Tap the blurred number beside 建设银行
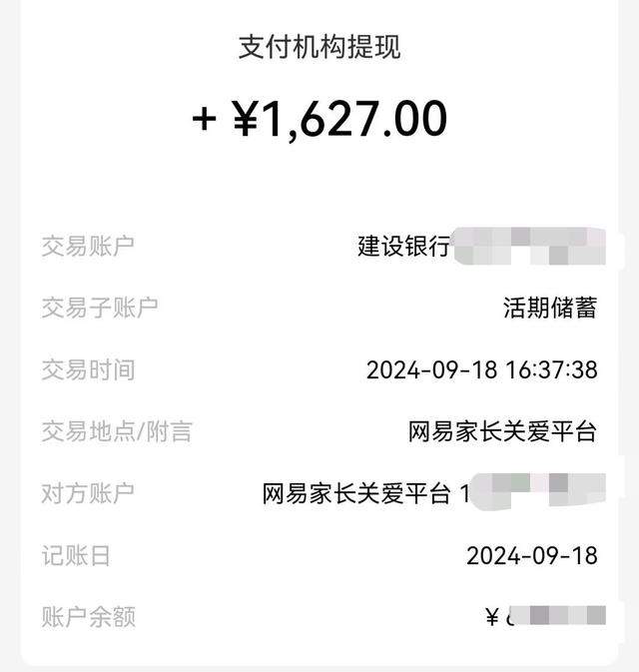 click(x=529, y=247)
